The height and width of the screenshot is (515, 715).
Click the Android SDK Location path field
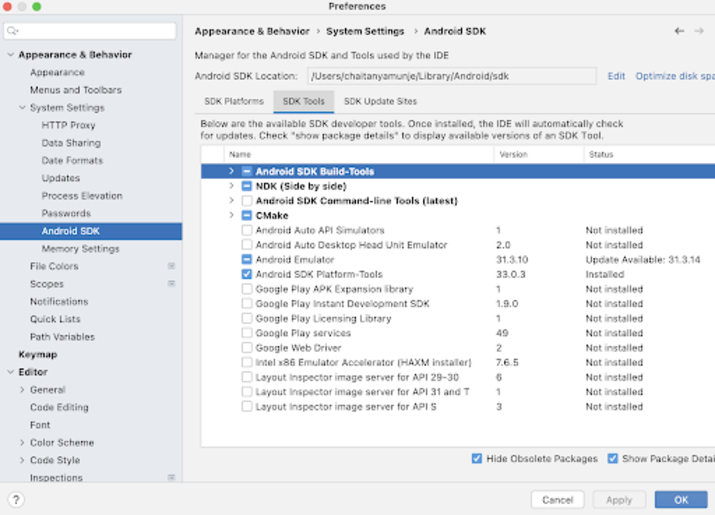[x=450, y=76]
